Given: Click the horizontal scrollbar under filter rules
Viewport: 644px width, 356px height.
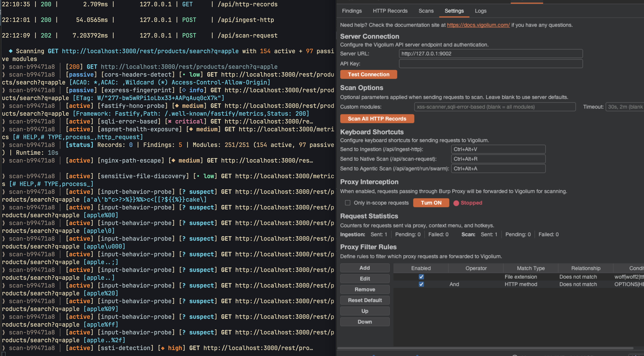Looking at the screenshot, I should pos(485,348).
